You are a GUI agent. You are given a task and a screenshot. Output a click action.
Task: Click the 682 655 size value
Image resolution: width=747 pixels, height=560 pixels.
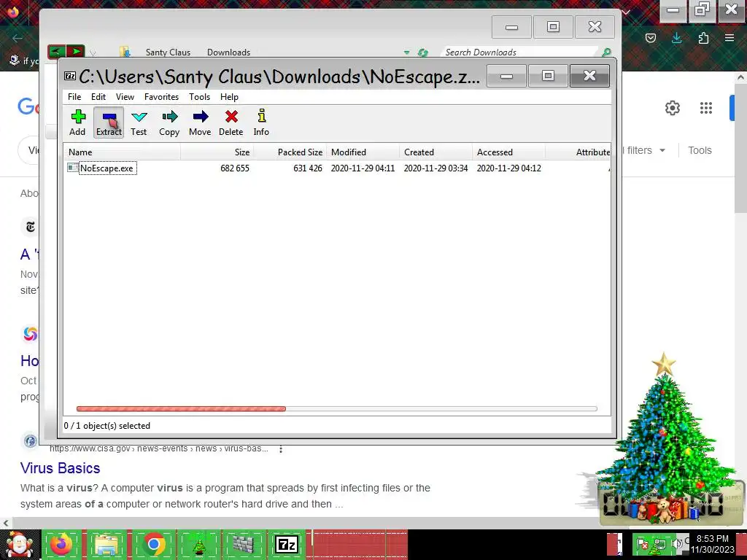point(234,168)
